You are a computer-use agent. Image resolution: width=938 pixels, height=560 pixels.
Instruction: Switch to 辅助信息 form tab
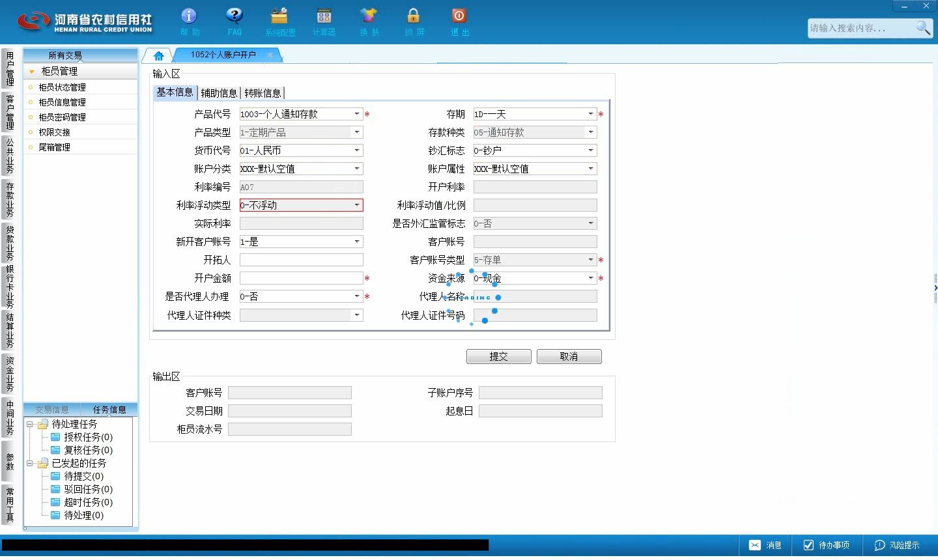click(219, 93)
